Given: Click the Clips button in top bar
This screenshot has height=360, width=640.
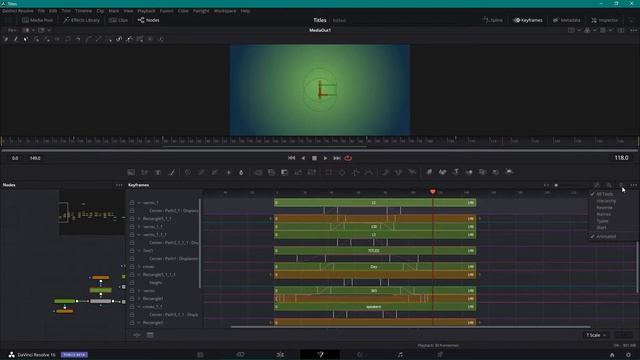Looking at the screenshot, I should (x=118, y=20).
